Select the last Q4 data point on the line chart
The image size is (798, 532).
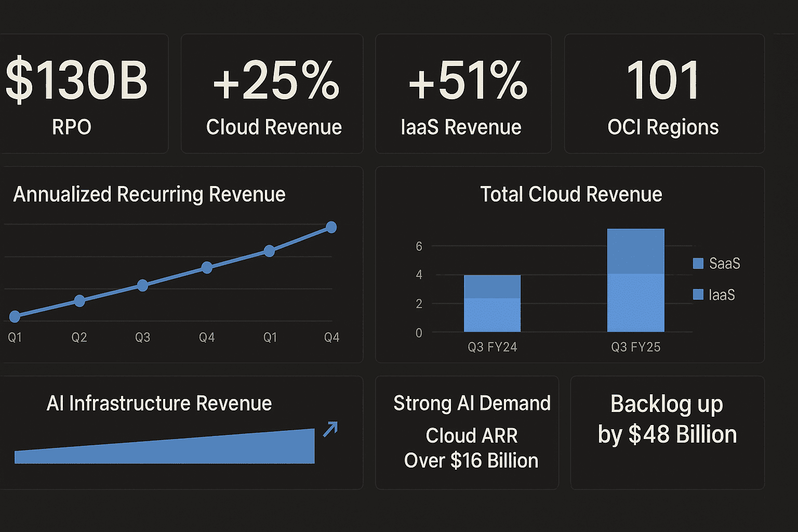pos(331,227)
